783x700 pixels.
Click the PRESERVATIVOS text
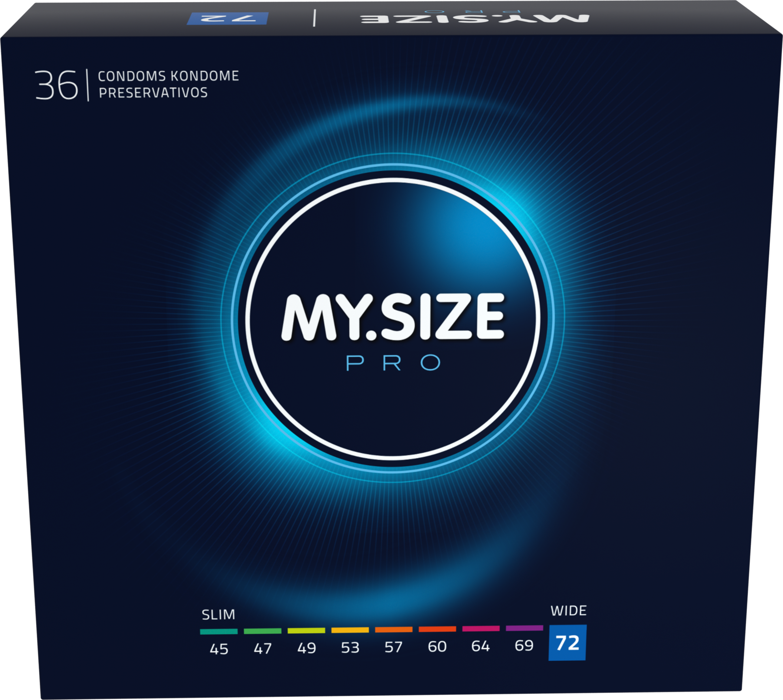(153, 93)
